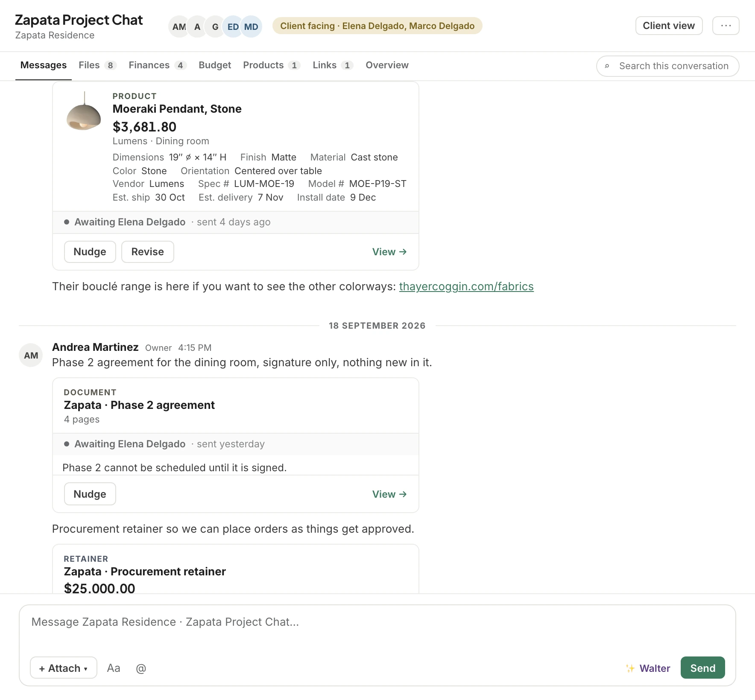Click the @ mention icon
755x700 pixels.
[141, 668]
